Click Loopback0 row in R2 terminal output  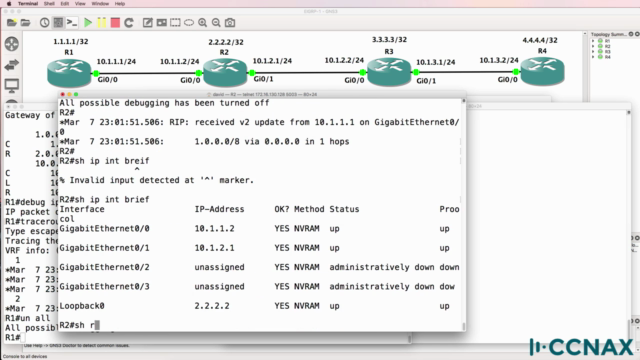259,306
